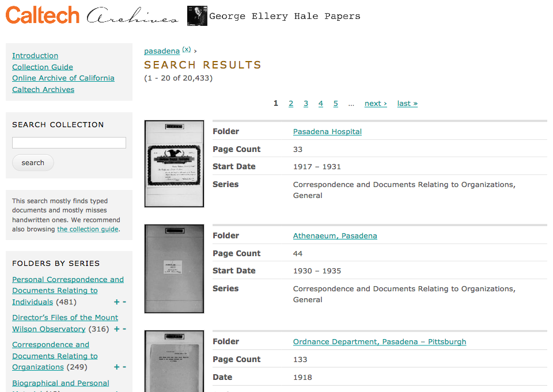Remove the pasadena search filter (x)

(187, 50)
